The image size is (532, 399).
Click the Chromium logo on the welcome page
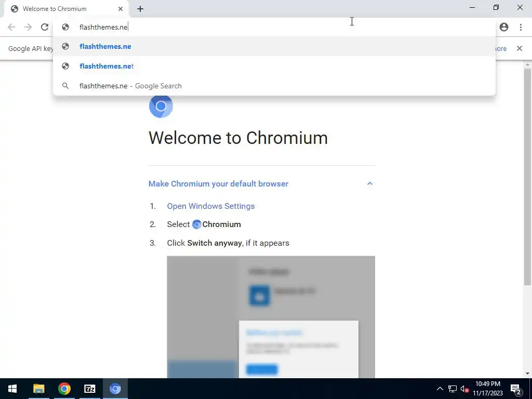pos(161,106)
